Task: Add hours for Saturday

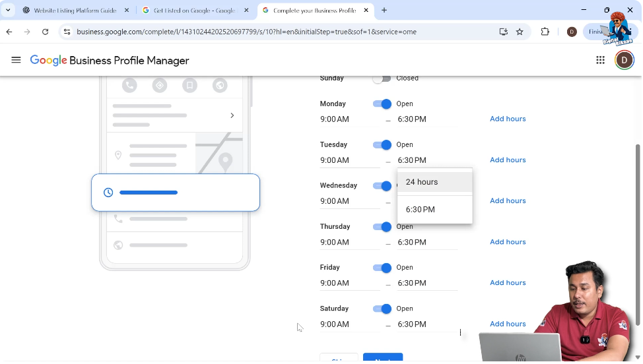Action: (508, 324)
